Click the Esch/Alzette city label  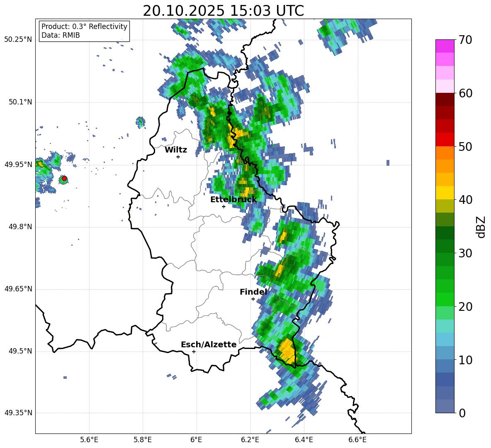pos(209,345)
